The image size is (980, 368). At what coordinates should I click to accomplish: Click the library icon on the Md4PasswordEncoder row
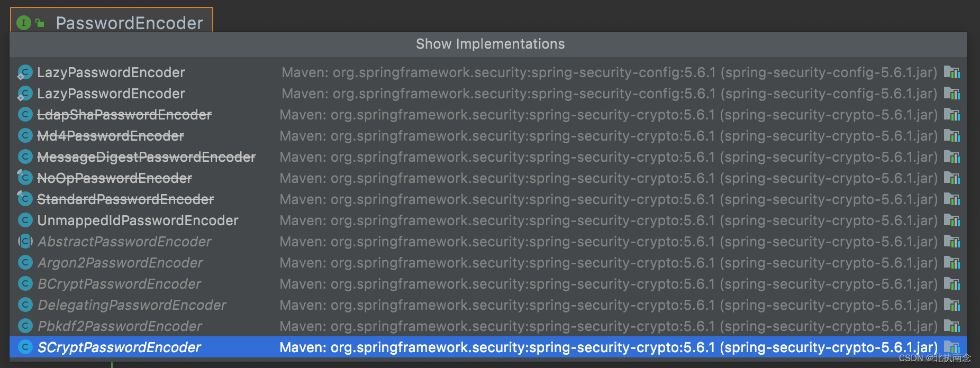click(x=952, y=136)
